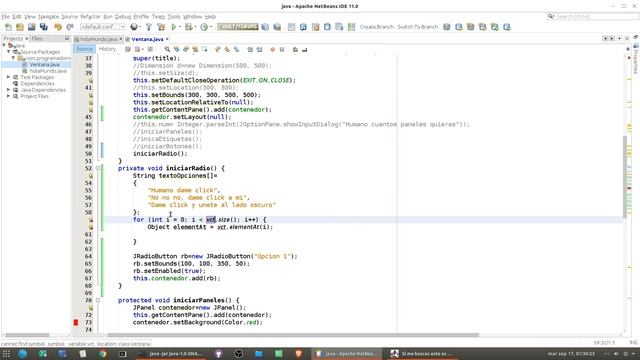Toggle the Source editor view button
This screenshot has width=640, height=360.
pos(84,49)
